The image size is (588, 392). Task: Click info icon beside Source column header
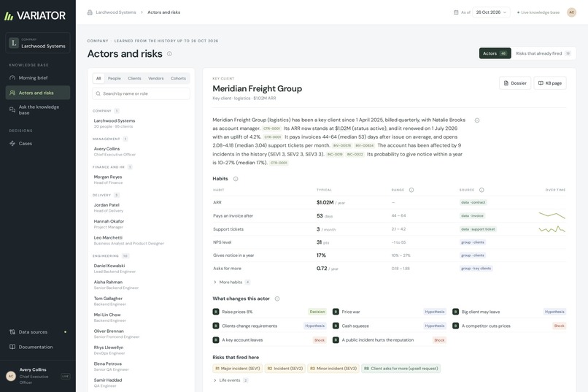(482, 191)
